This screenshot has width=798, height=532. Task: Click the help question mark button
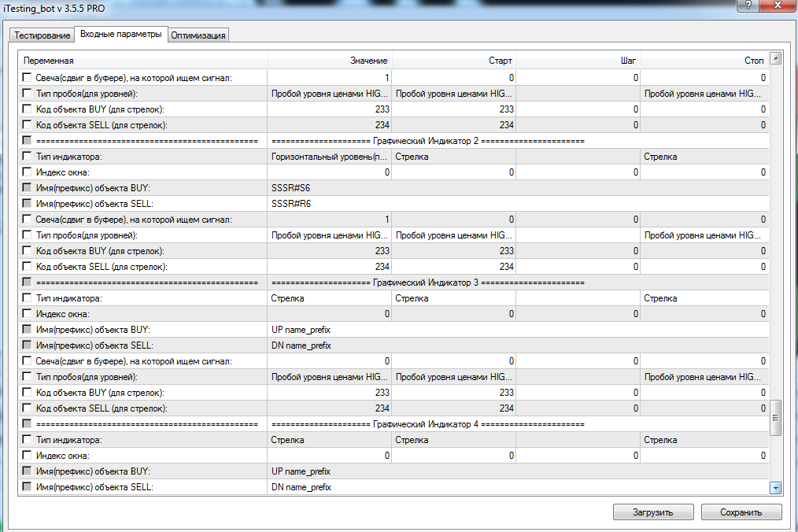point(745,7)
